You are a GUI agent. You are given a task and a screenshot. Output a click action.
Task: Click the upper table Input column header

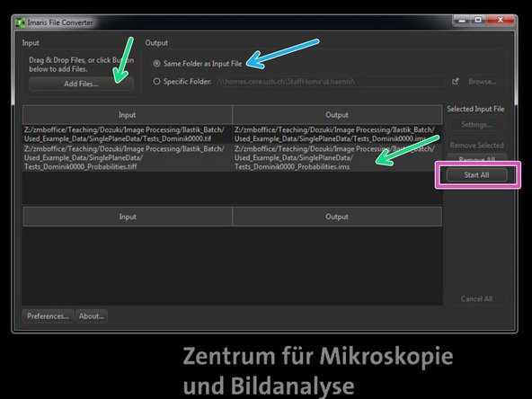128,115
